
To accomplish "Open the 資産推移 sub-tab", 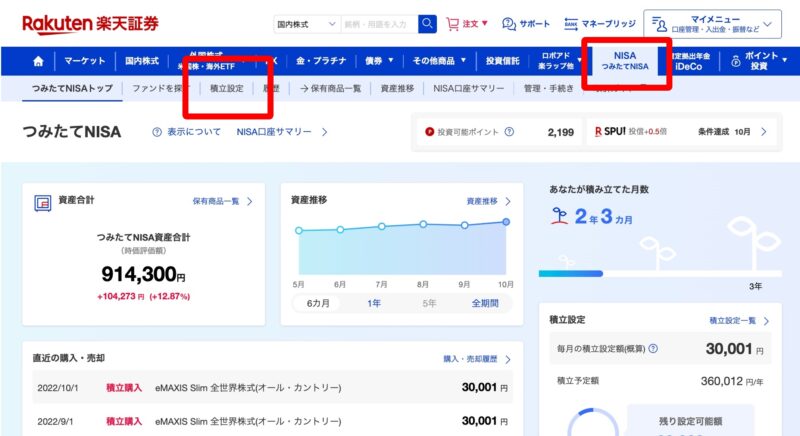I will click(397, 88).
